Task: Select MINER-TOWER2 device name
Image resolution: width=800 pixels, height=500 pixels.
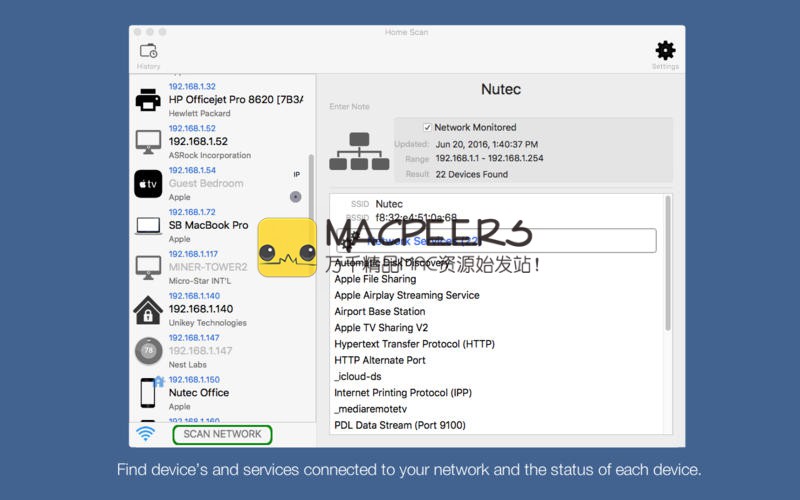Action: pos(208,267)
